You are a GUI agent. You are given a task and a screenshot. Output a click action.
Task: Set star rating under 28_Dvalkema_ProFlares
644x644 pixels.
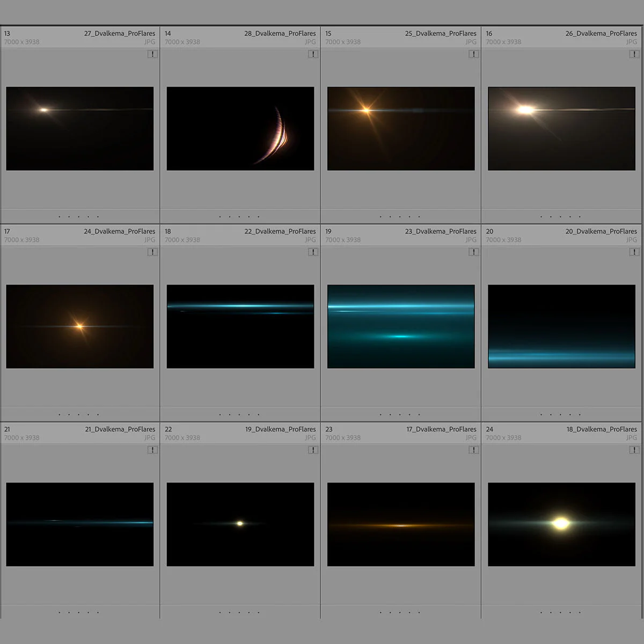point(239,217)
